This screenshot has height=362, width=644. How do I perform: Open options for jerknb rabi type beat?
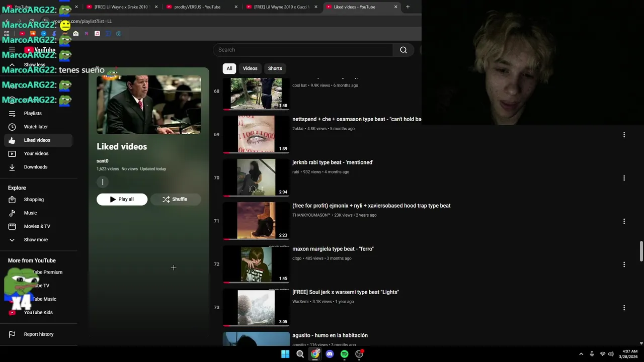click(x=624, y=178)
